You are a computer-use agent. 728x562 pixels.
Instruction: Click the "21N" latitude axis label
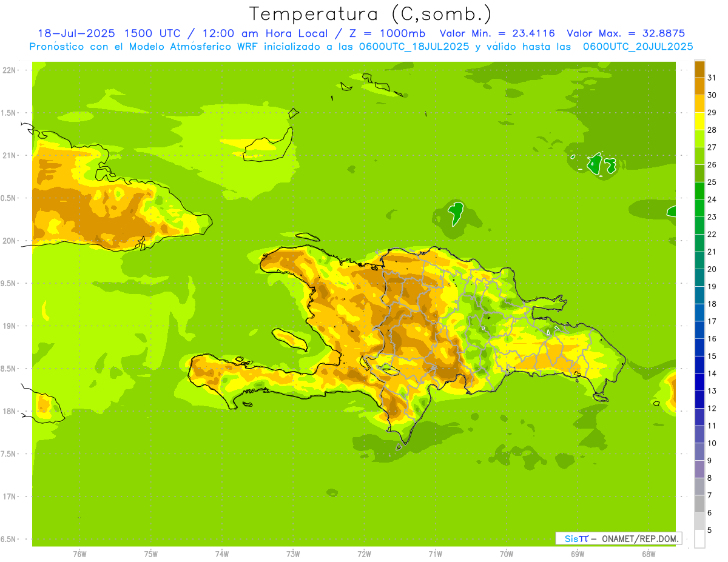8,156
